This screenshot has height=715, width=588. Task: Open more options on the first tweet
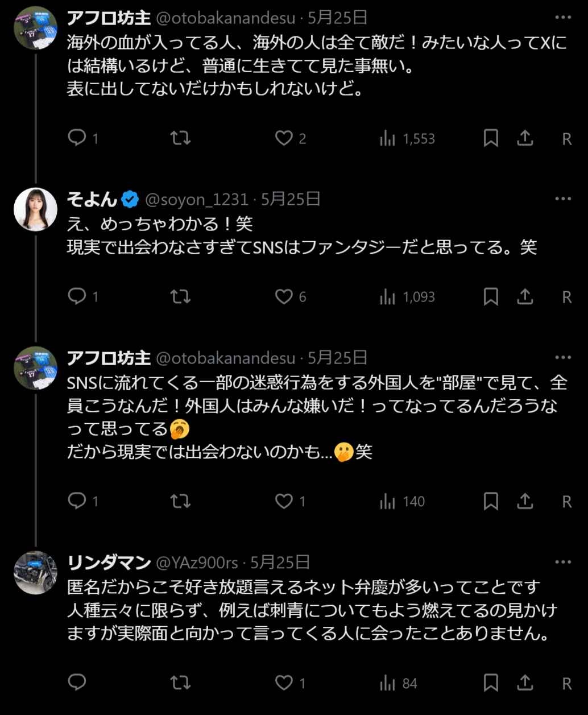[562, 18]
